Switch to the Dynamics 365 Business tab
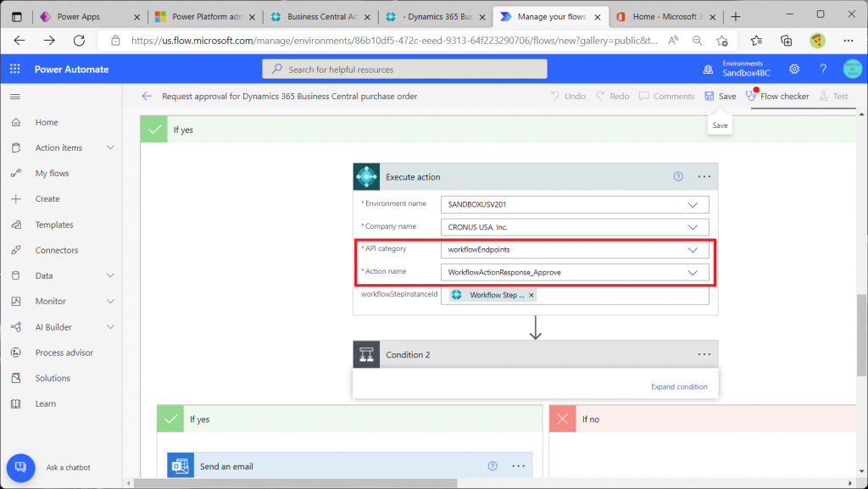The height and width of the screenshot is (489, 868). [435, 17]
